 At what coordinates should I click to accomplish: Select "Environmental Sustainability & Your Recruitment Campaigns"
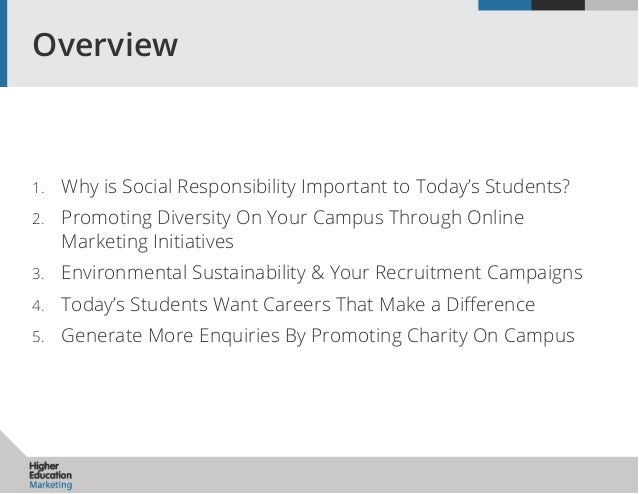point(321,273)
